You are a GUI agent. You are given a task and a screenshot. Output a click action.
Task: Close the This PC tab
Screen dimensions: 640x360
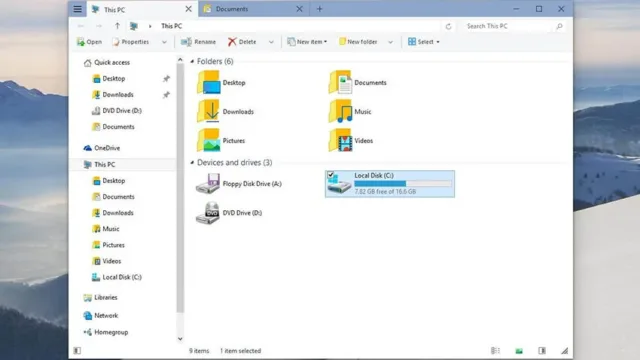coord(189,9)
